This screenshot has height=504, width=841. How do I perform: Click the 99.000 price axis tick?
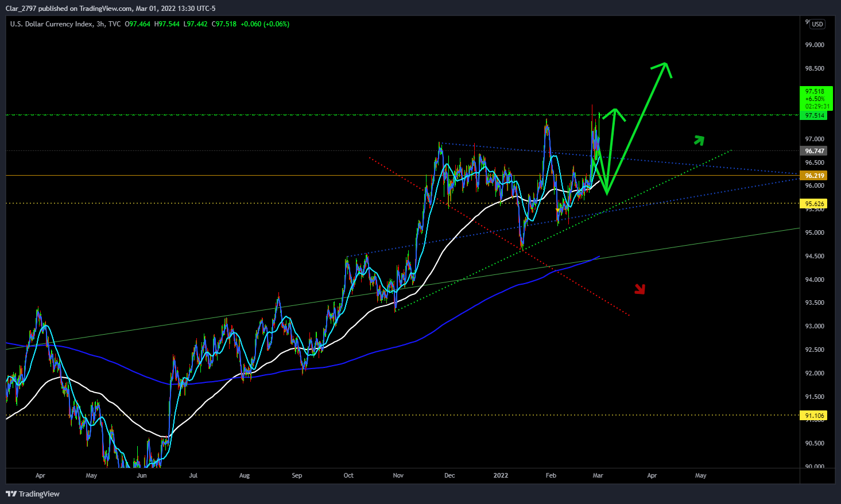[815, 45]
